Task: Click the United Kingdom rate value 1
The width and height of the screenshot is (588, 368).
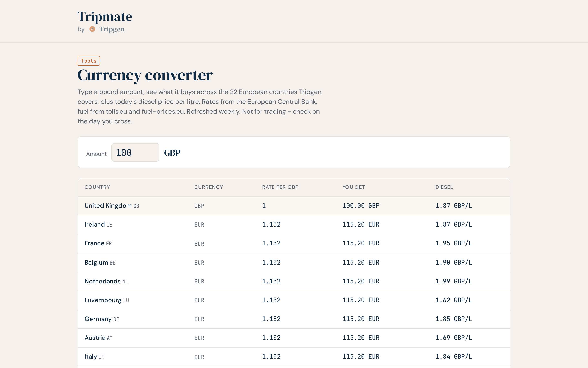Action: click(x=264, y=206)
